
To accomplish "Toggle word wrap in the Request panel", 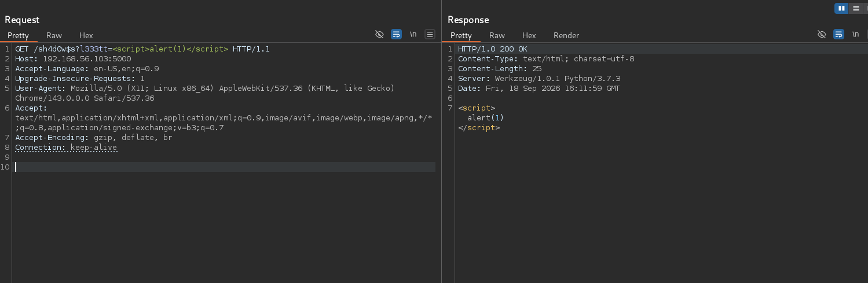I will 397,35.
